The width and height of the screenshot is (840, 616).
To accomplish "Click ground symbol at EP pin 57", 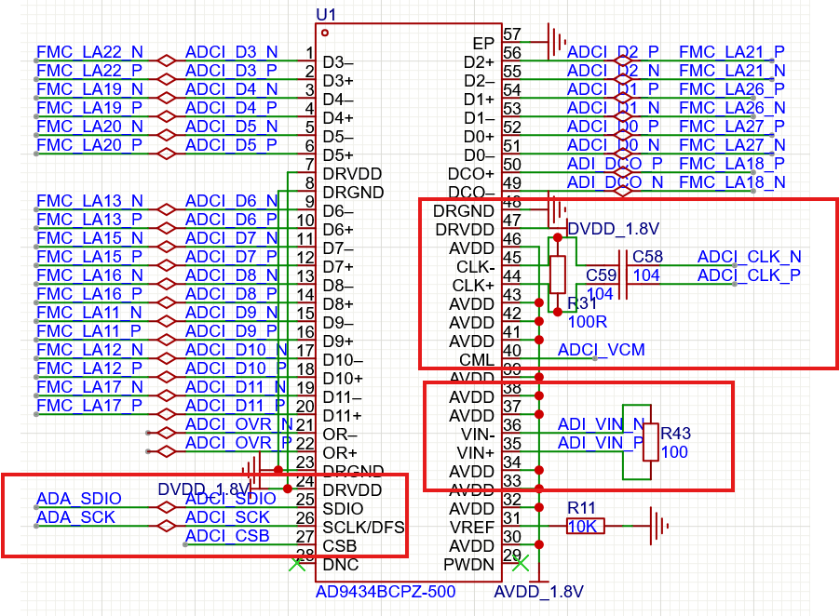I will click(x=556, y=41).
